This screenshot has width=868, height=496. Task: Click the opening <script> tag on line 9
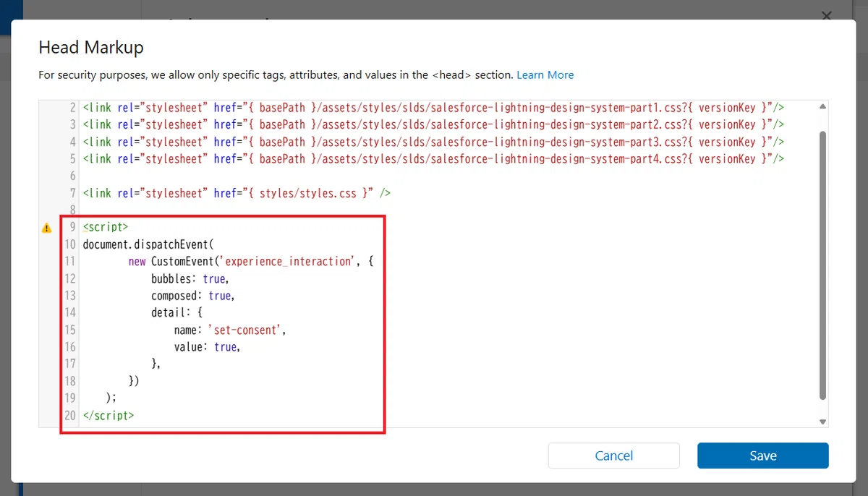click(106, 227)
